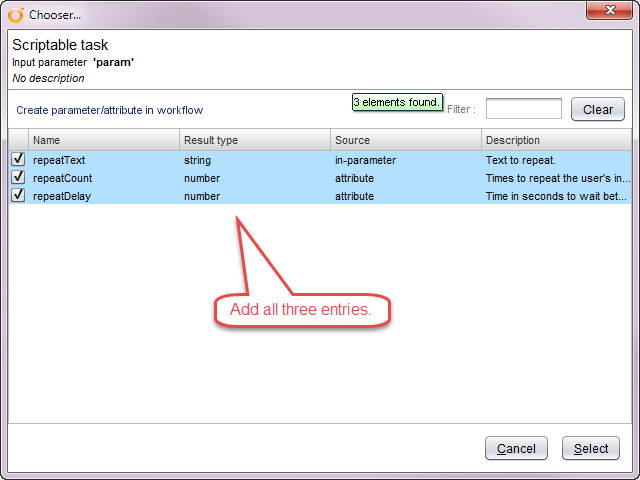Screen dimensions: 640x480
Task: Click the Description column header
Action: [557, 140]
